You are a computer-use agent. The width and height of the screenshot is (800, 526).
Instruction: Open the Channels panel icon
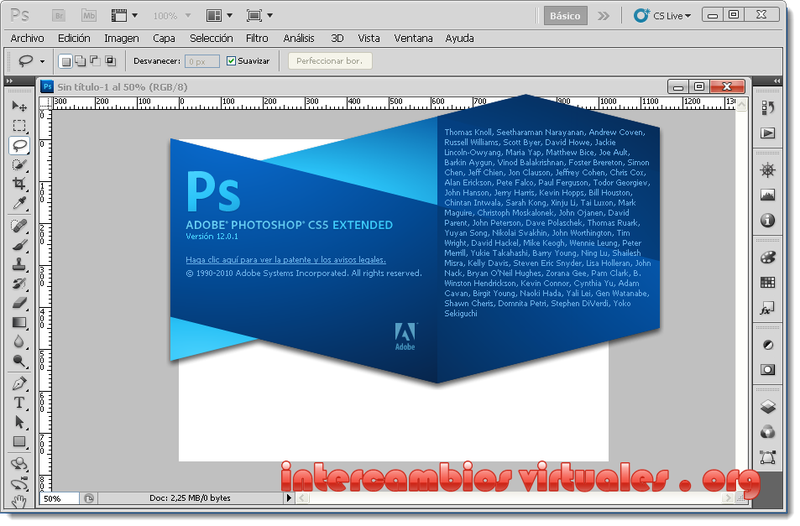point(767,432)
